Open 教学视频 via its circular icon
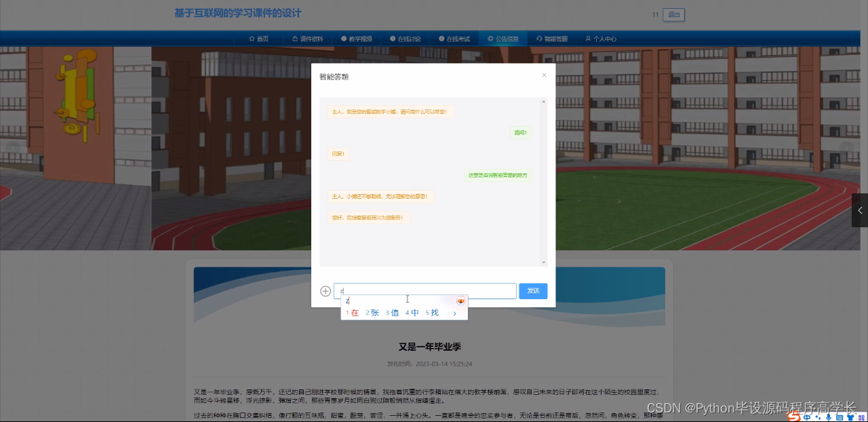Viewport: 868px width, 422px height. [345, 39]
